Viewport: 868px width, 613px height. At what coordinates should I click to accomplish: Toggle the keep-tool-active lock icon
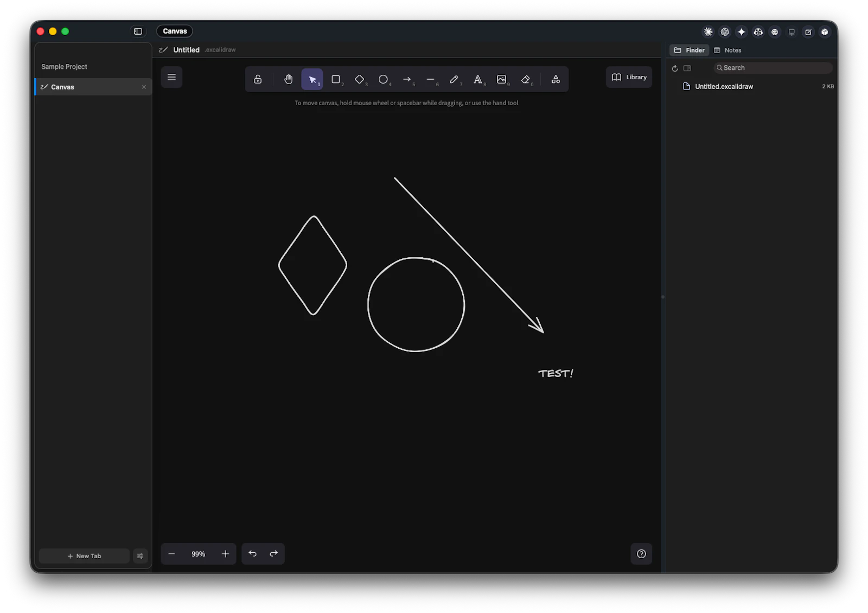coord(258,79)
